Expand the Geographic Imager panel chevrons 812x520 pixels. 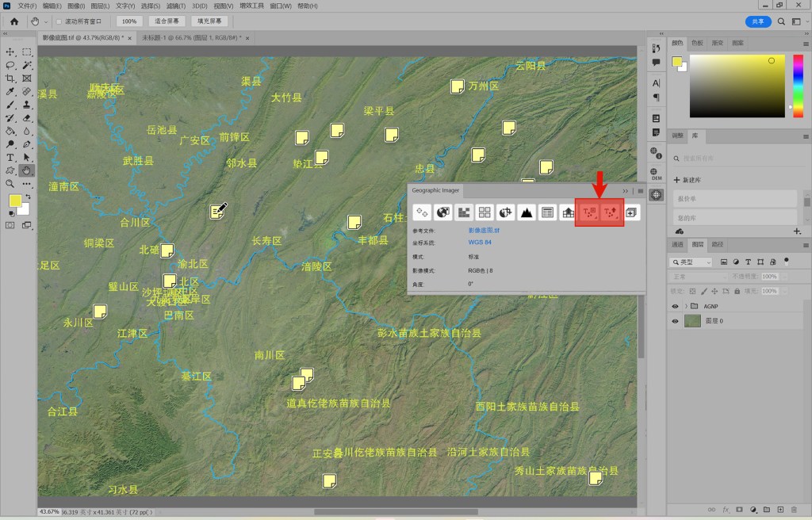pos(625,191)
